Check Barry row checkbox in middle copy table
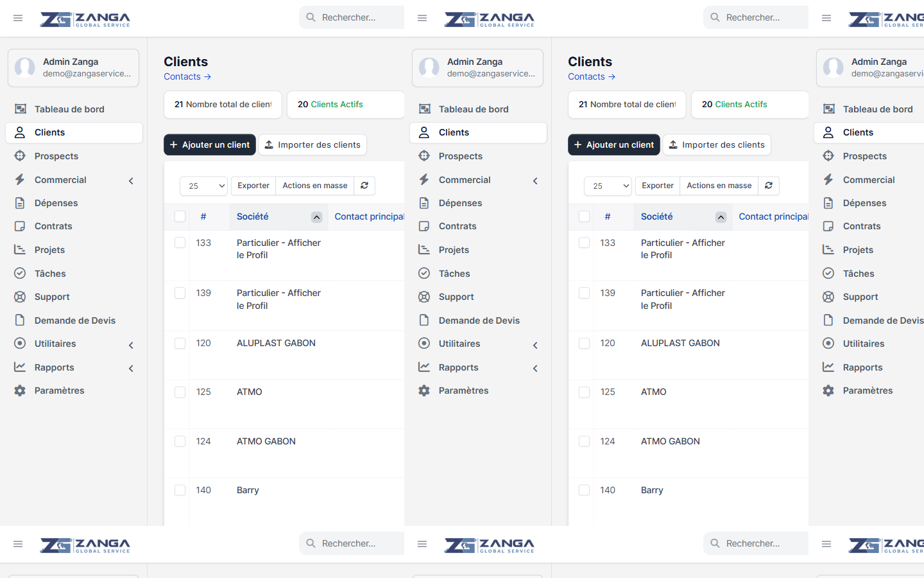 [x=585, y=490]
